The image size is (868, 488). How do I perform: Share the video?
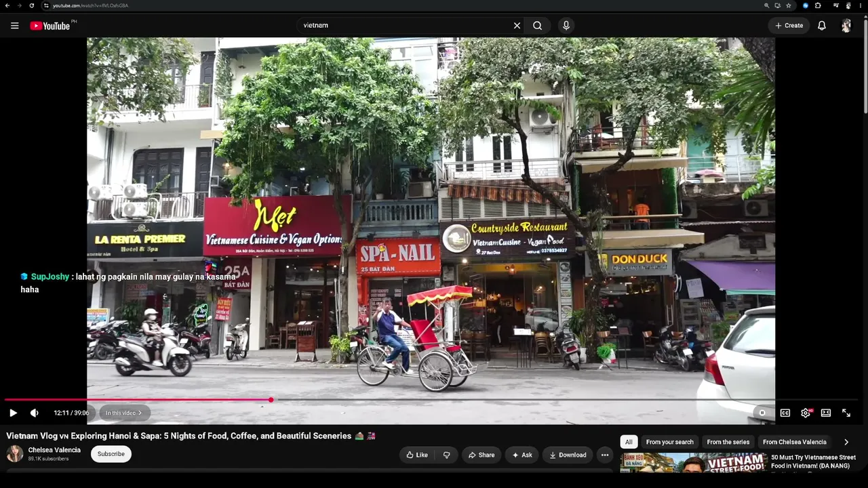[x=481, y=455]
